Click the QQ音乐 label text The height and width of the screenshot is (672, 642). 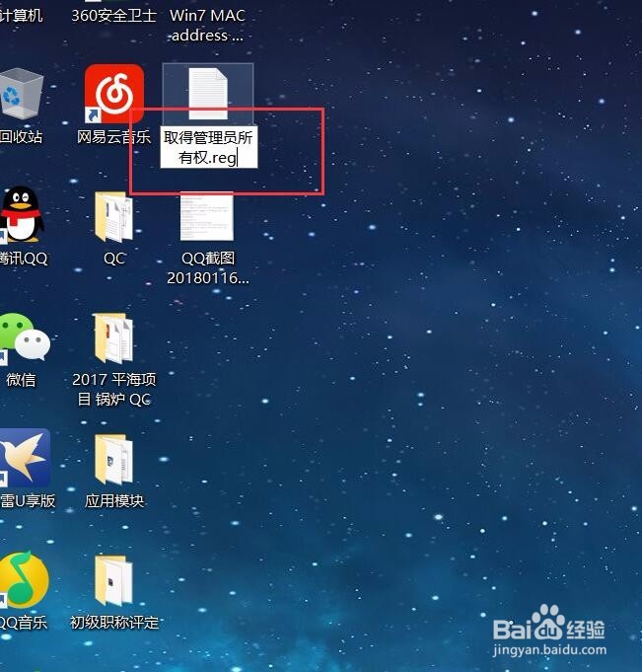[x=23, y=623]
